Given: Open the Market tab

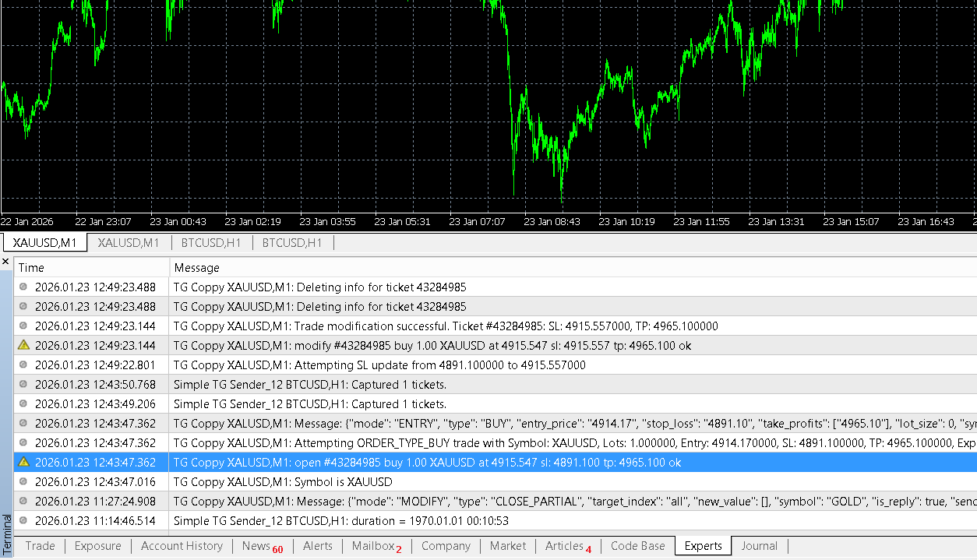Looking at the screenshot, I should (x=508, y=546).
